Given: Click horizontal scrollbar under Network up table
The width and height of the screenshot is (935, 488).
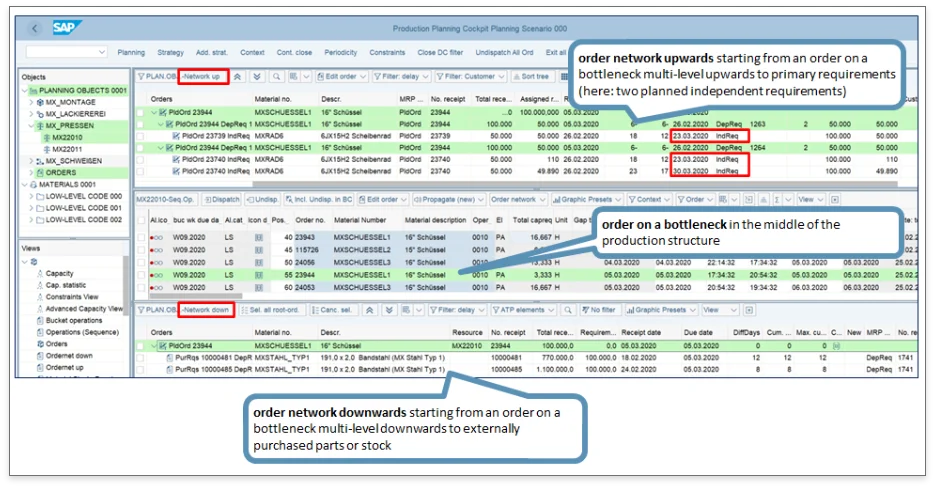Looking at the screenshot, I should (x=575, y=184).
